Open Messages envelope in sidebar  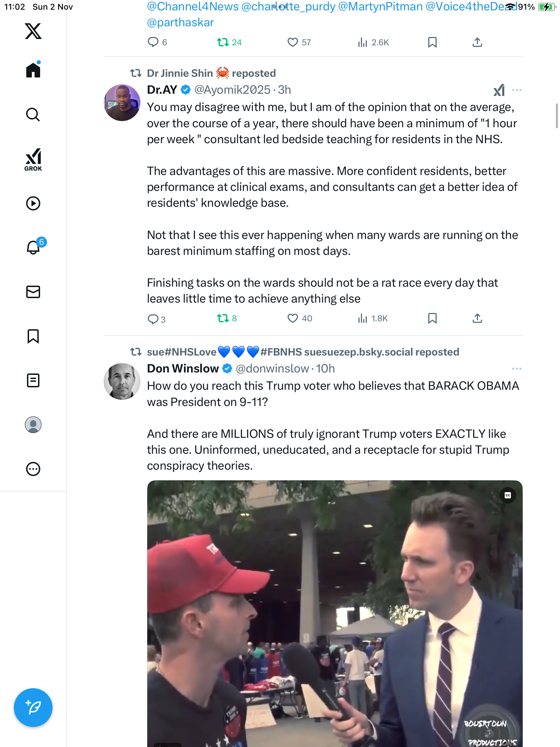tap(33, 292)
